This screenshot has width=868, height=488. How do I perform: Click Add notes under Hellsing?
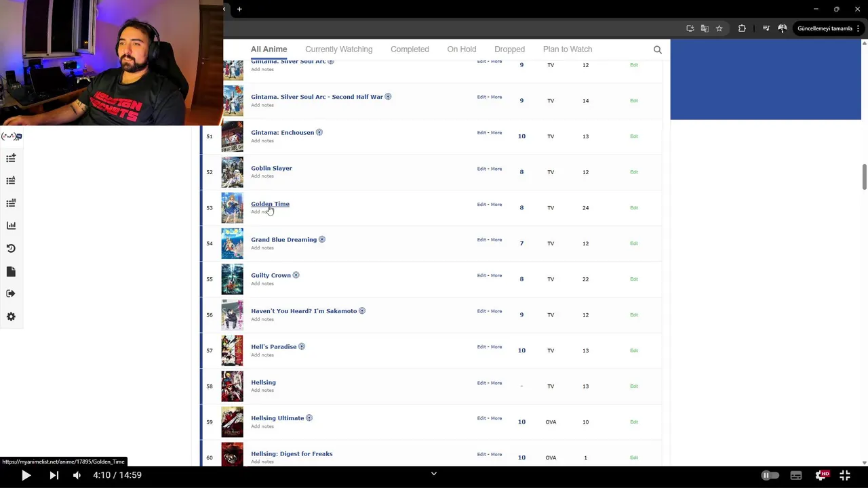coord(262,390)
